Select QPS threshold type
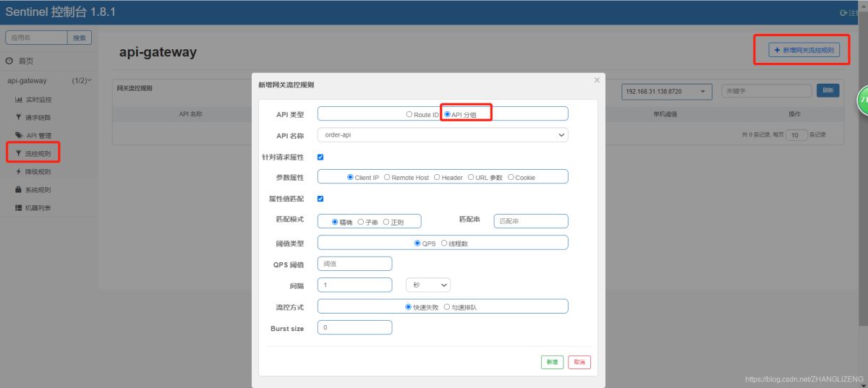 pos(417,243)
